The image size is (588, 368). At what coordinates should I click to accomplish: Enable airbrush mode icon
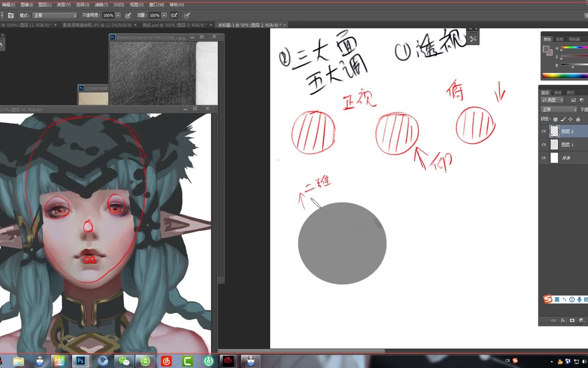pyautogui.click(x=174, y=15)
